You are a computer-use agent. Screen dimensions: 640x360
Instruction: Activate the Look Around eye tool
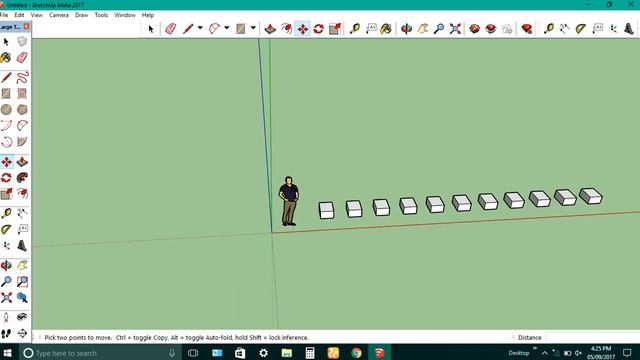point(22,317)
